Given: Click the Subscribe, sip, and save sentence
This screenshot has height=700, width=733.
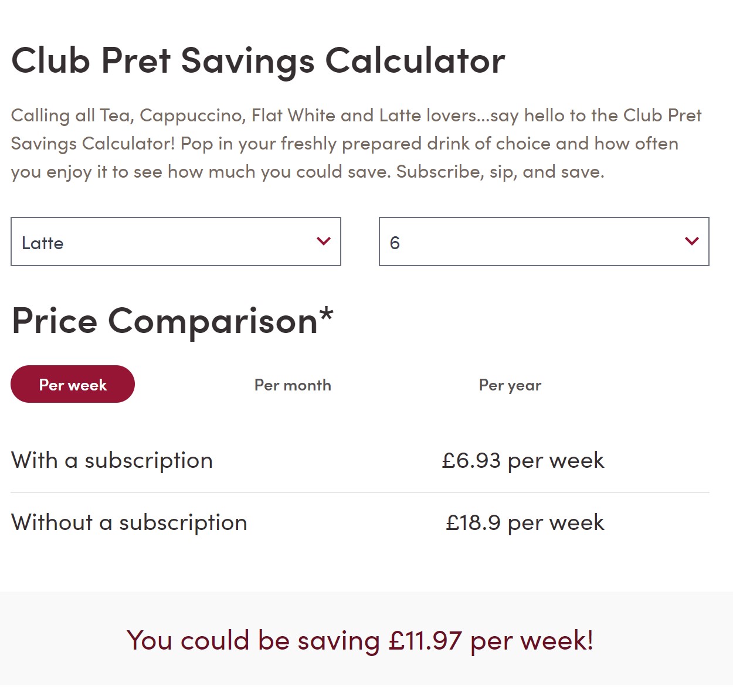Looking at the screenshot, I should pyautogui.click(x=500, y=172).
